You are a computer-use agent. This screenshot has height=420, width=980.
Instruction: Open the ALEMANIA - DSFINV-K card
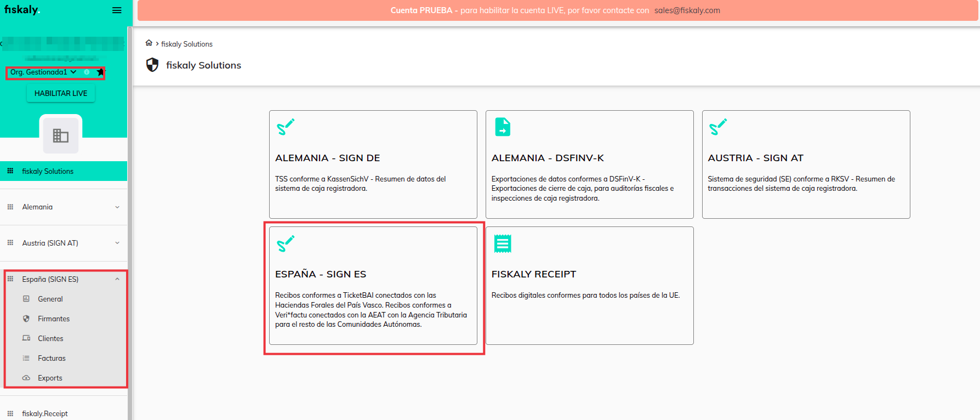click(590, 164)
